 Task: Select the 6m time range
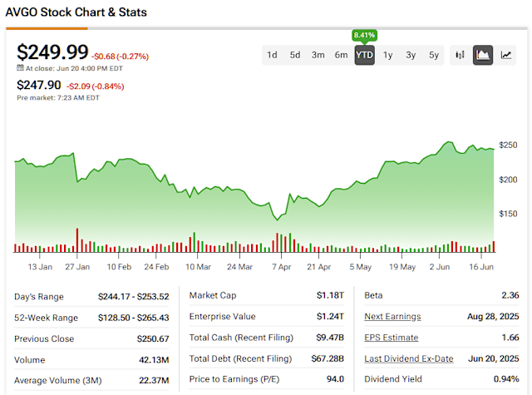point(341,55)
